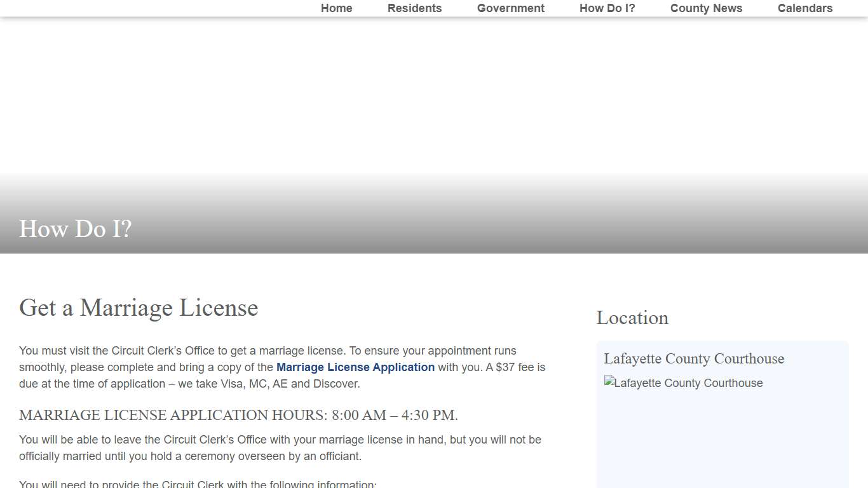Click the Lafayette County Courthouse link
868x488 pixels.
point(694,359)
